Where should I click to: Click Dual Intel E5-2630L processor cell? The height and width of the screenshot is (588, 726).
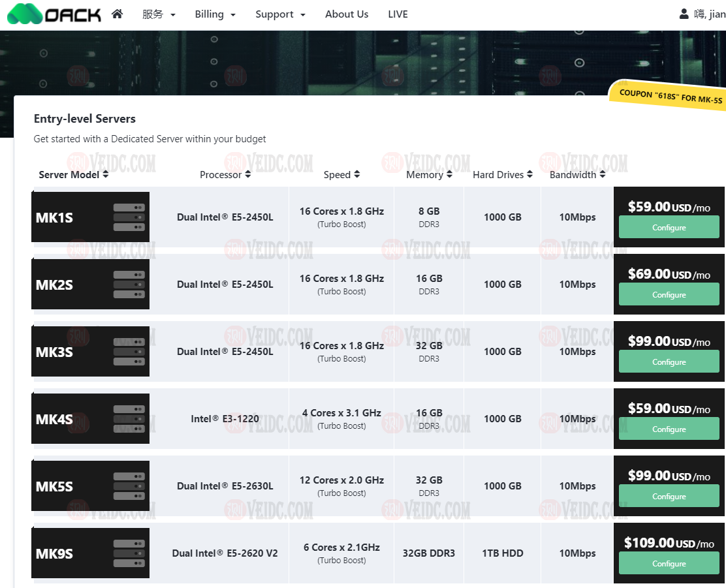click(x=225, y=486)
